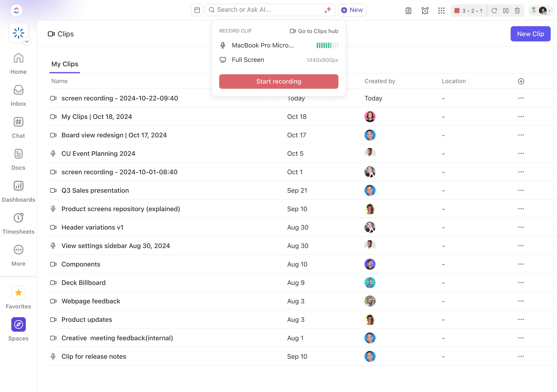Expand the workspace switcher chevron
557x392 pixels.
[27, 41]
